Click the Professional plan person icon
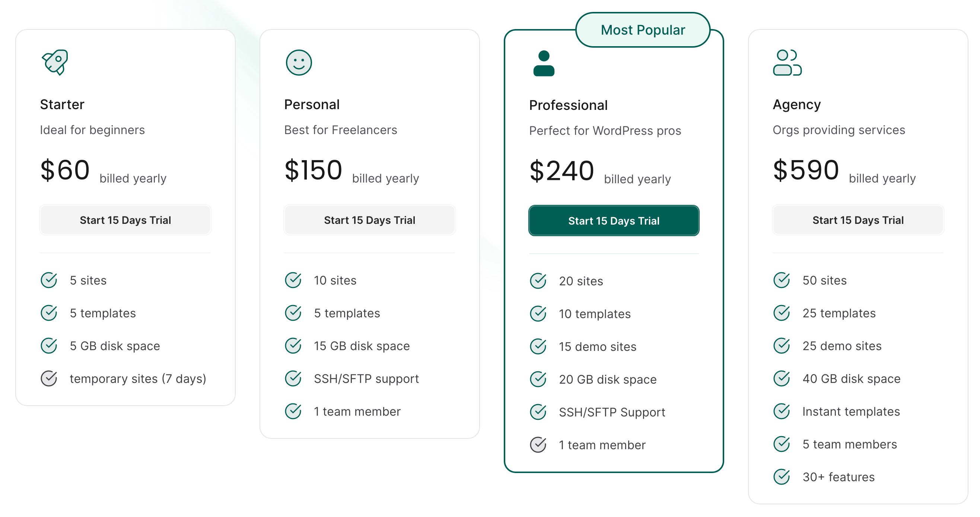Image resolution: width=980 pixels, height=517 pixels. (x=544, y=63)
